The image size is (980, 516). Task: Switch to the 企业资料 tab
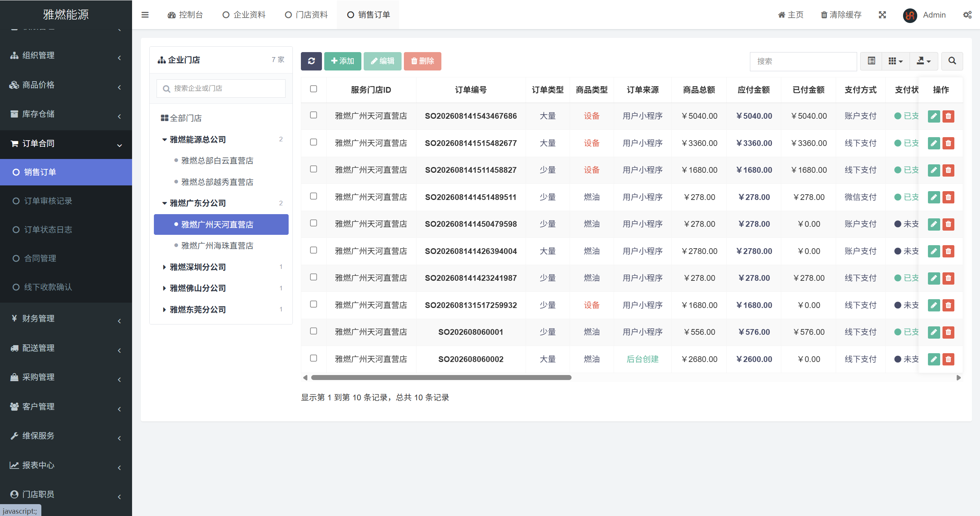pyautogui.click(x=244, y=15)
